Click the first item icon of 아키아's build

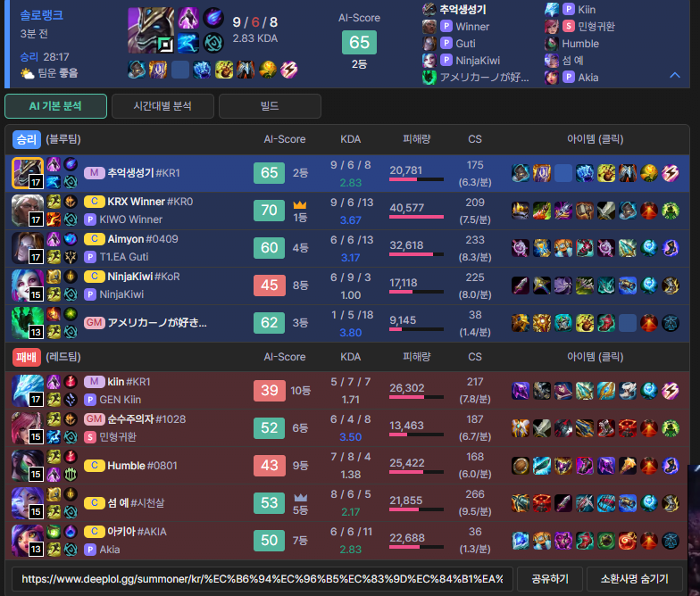click(520, 541)
